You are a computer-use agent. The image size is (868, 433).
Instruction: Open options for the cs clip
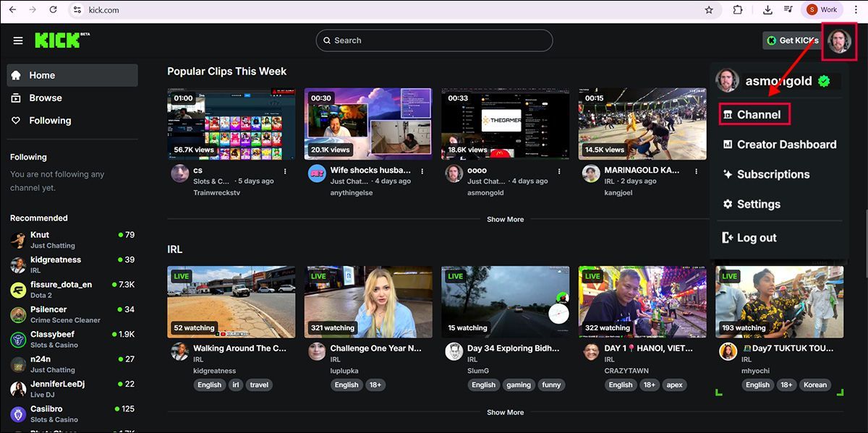tap(286, 171)
